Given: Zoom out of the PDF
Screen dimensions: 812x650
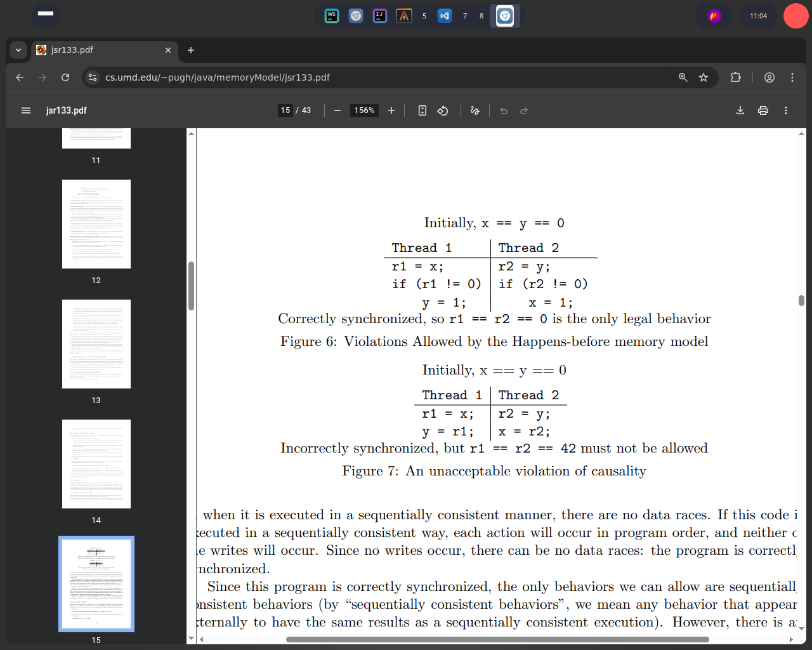Looking at the screenshot, I should 337,110.
